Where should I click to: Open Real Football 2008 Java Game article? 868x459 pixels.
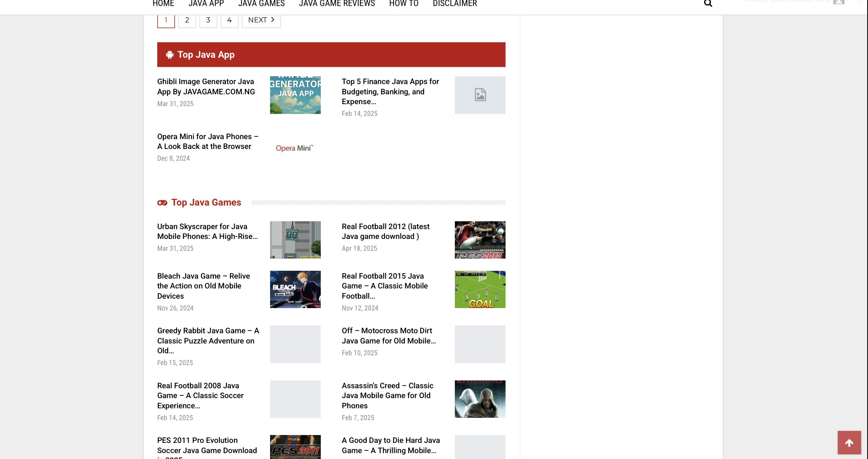click(x=200, y=396)
